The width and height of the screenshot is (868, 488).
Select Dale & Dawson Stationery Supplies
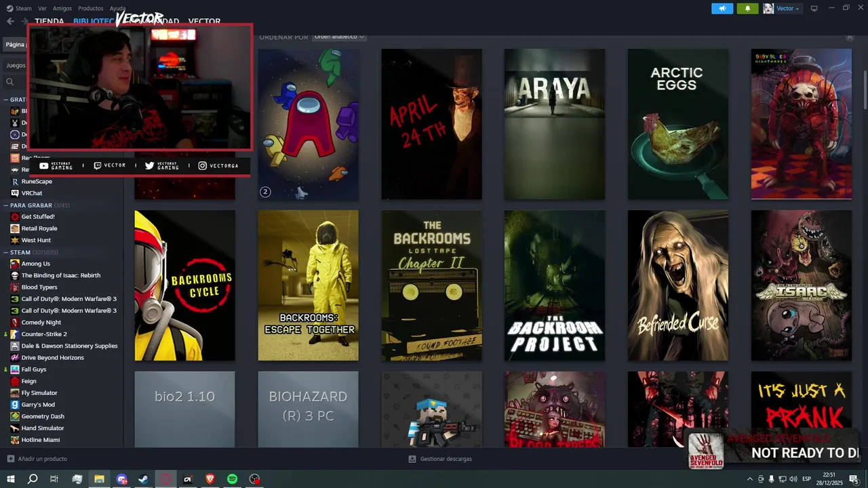[x=69, y=346]
